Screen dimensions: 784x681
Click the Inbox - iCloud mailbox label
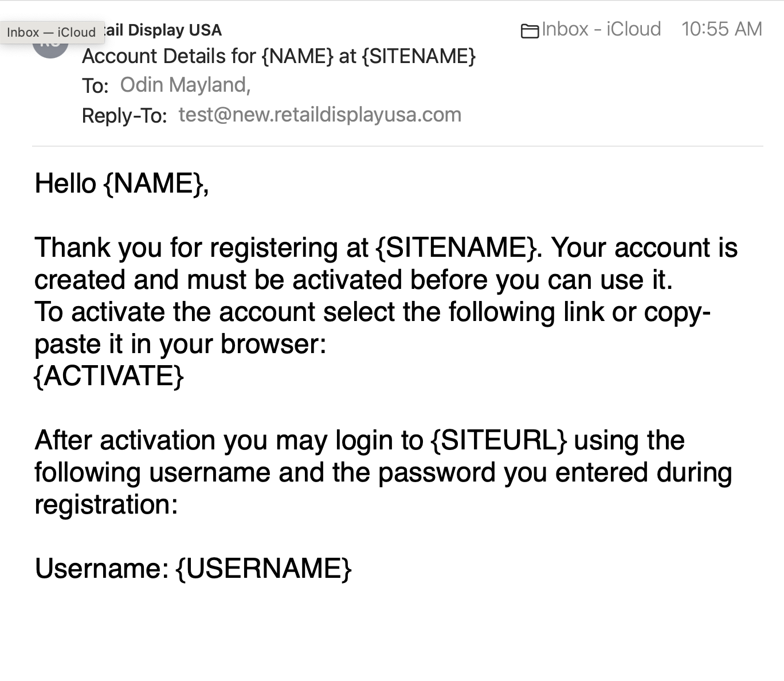click(601, 29)
